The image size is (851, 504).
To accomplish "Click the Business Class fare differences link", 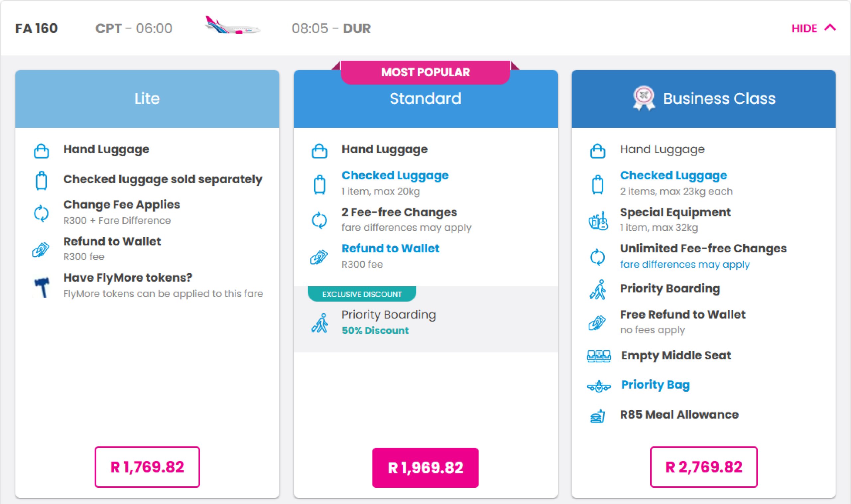I will 684,264.
